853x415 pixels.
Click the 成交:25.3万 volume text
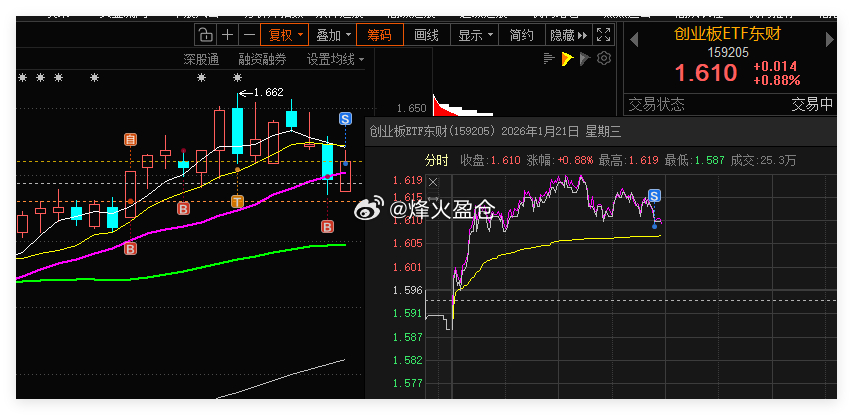tap(763, 160)
